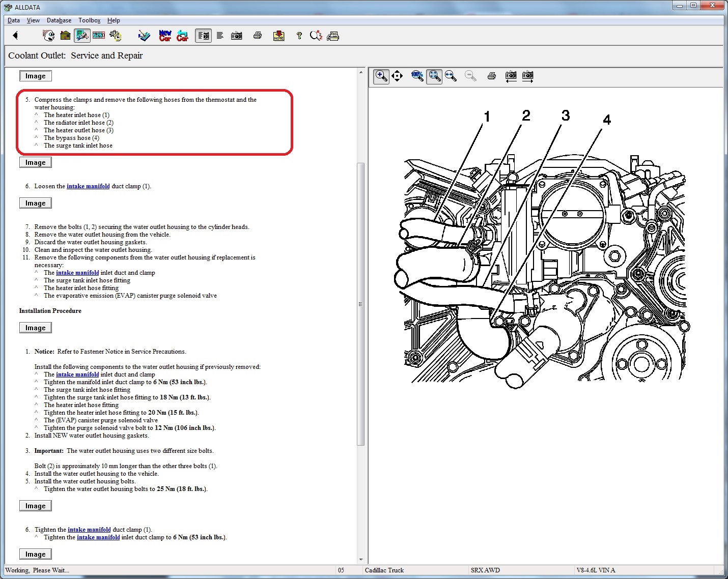Click 'Coolant Outlet: Service and Repair' title
The image size is (728, 579).
(x=75, y=55)
